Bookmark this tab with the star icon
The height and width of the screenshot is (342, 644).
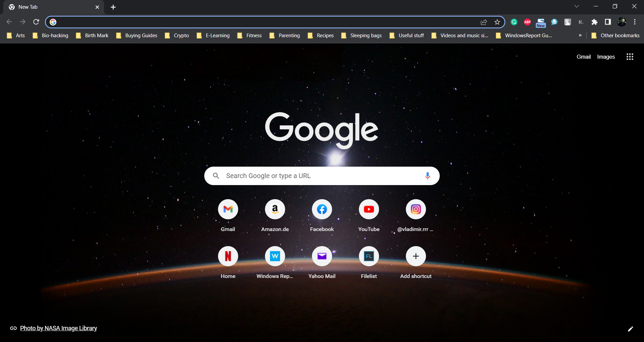pos(497,22)
